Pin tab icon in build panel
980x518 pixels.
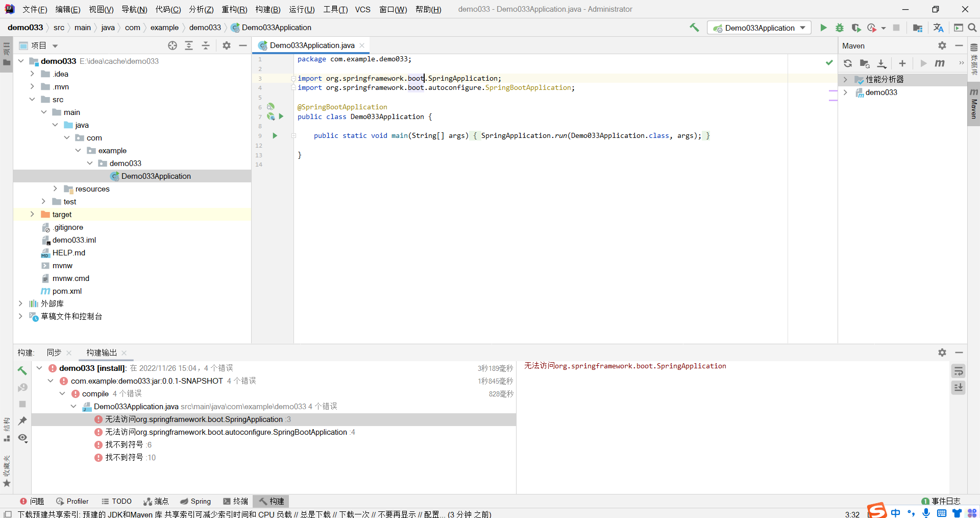point(22,420)
